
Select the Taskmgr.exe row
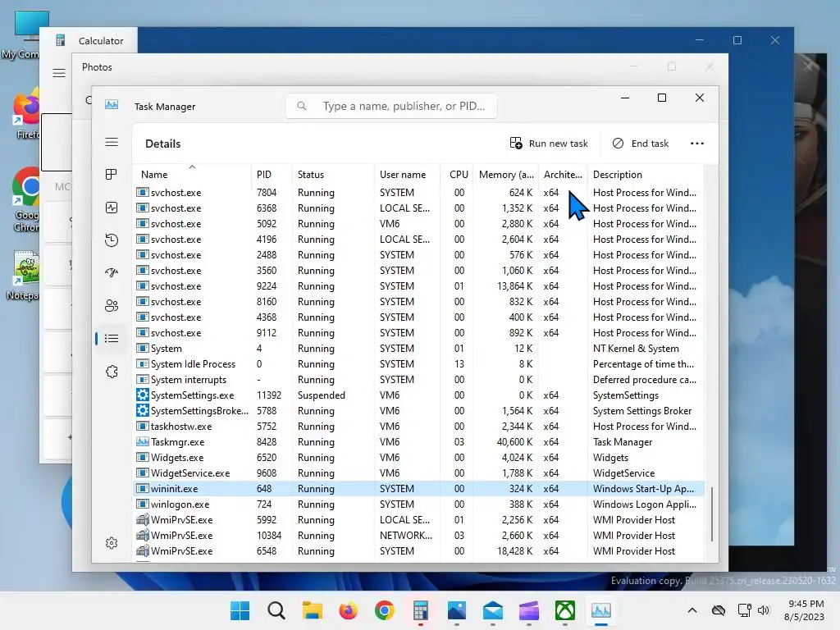418,442
